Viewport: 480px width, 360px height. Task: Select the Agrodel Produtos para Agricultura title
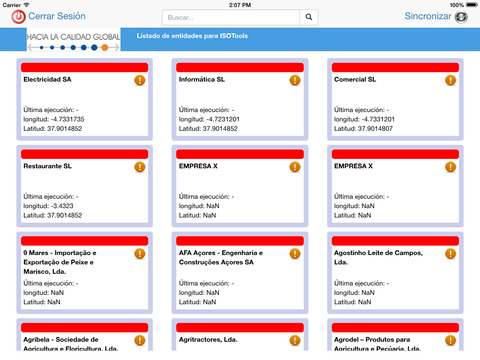click(x=377, y=343)
